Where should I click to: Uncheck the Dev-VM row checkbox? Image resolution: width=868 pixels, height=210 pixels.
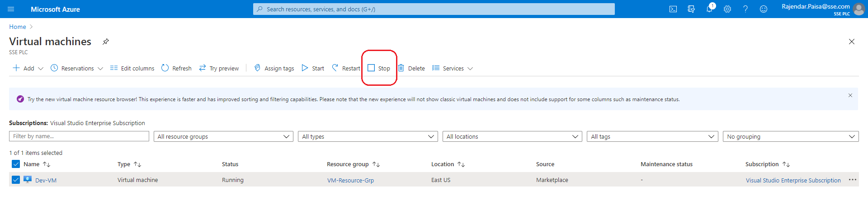(x=16, y=180)
